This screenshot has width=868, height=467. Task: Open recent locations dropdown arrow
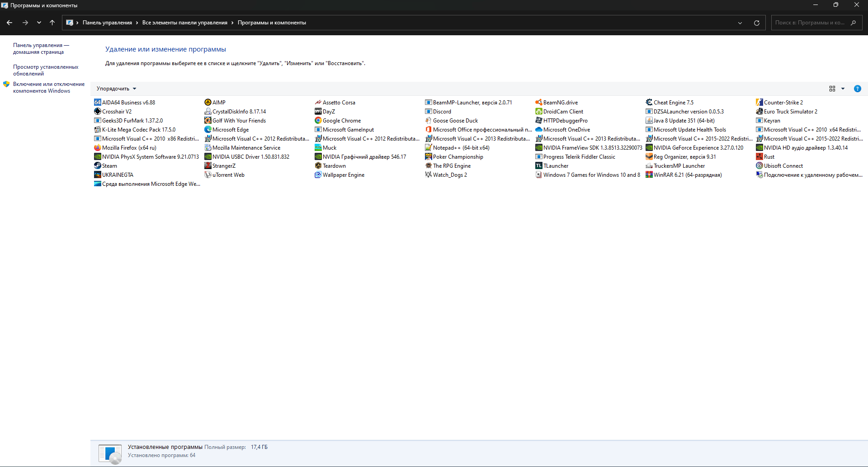pyautogui.click(x=39, y=23)
